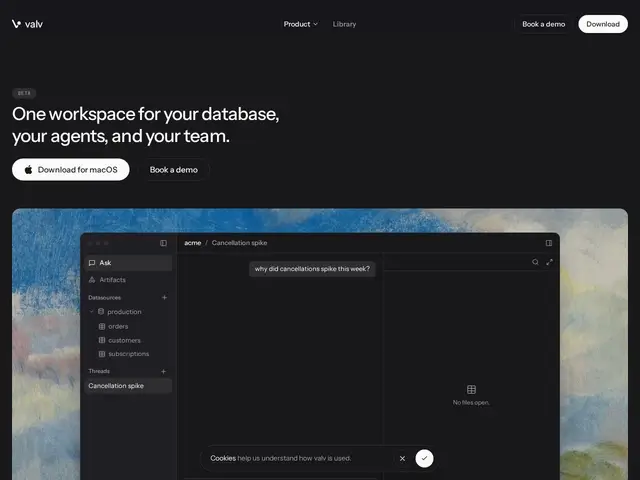The image size is (640, 480).
Task: Open Artifacts in the sidebar
Action: coord(128,280)
